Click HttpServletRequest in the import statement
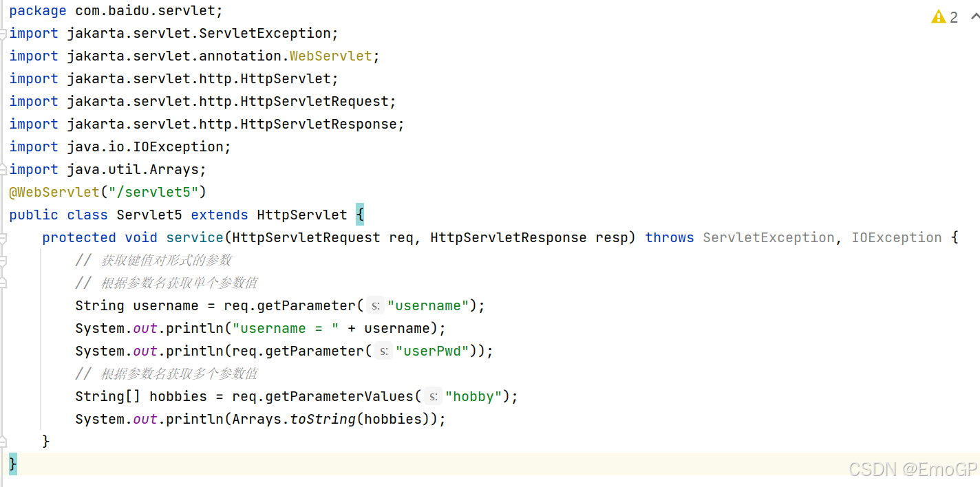 pyautogui.click(x=315, y=101)
